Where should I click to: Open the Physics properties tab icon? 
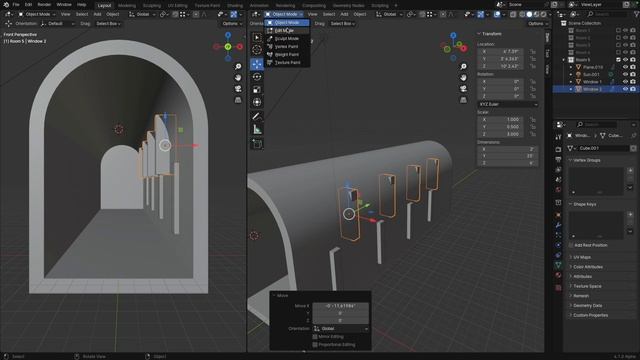(x=558, y=245)
